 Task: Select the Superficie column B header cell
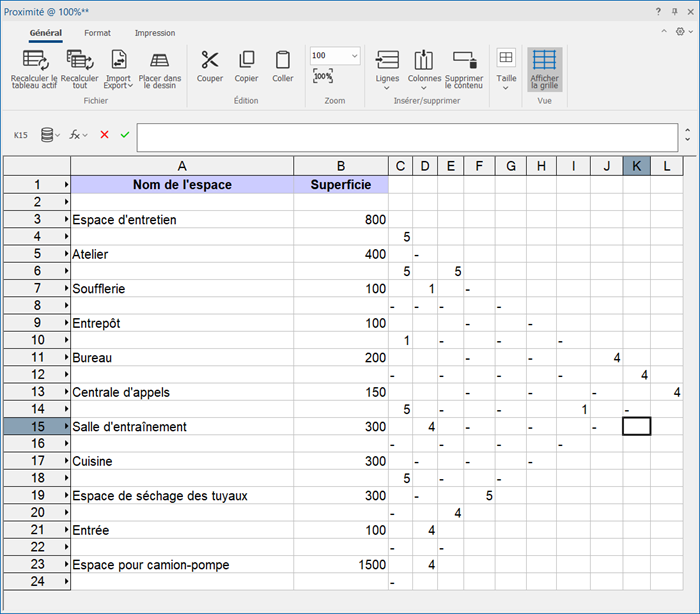point(340,165)
